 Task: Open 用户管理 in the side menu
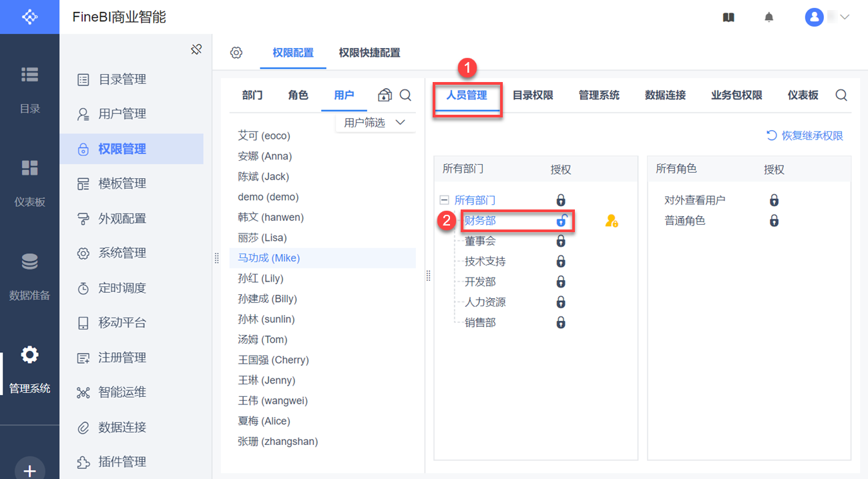(x=122, y=114)
